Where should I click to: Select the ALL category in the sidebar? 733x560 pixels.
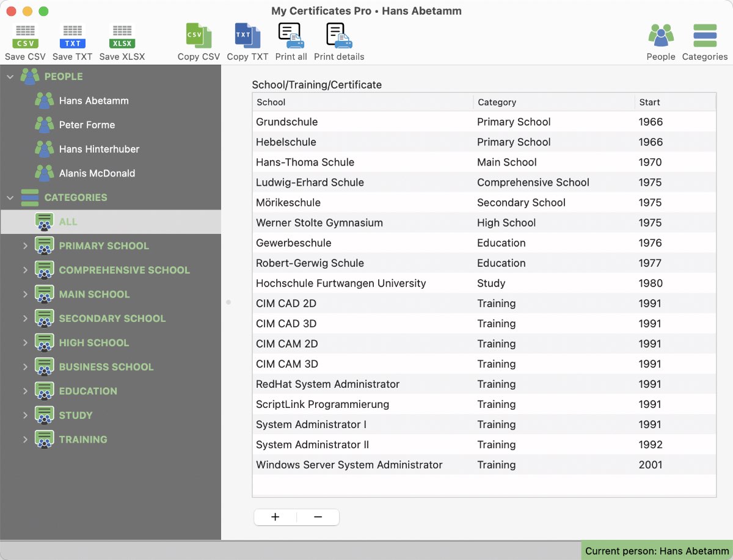111,222
